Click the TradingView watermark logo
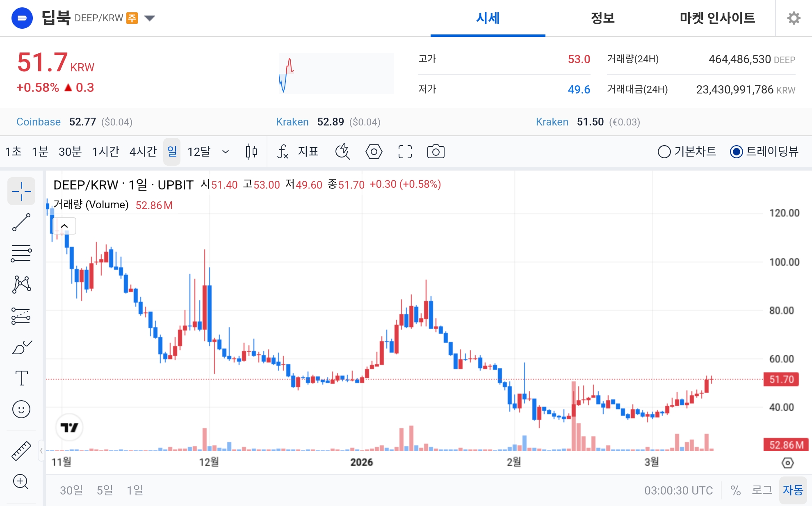The width and height of the screenshot is (812, 506). point(69,427)
